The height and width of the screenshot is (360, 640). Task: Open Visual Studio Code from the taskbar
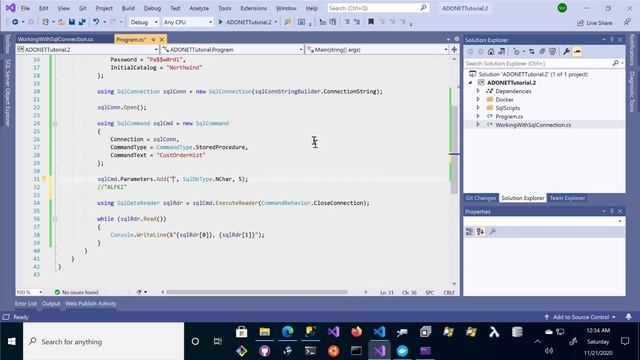click(379, 332)
